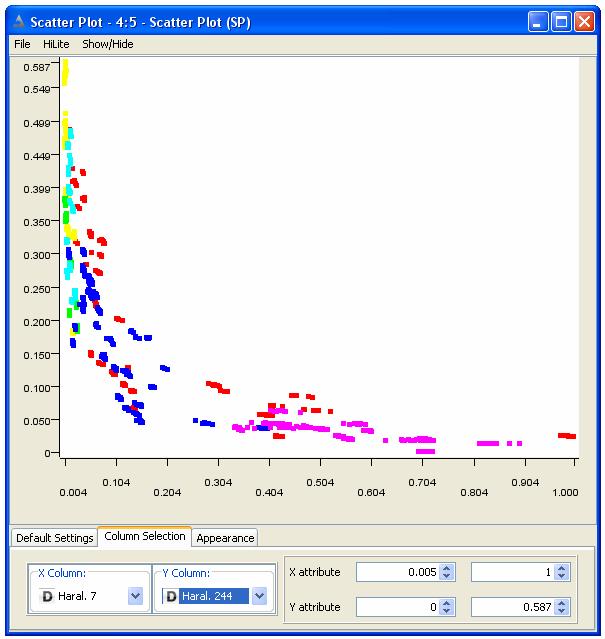Increase the Y attribute minimum value 0

tap(448, 602)
